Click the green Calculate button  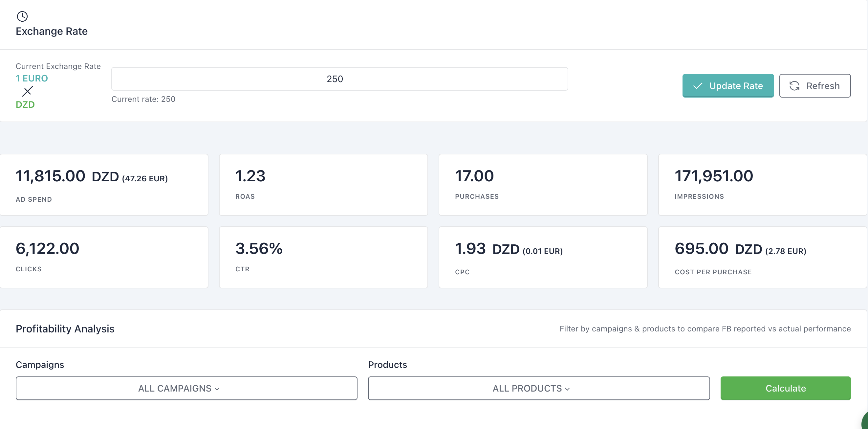point(786,388)
